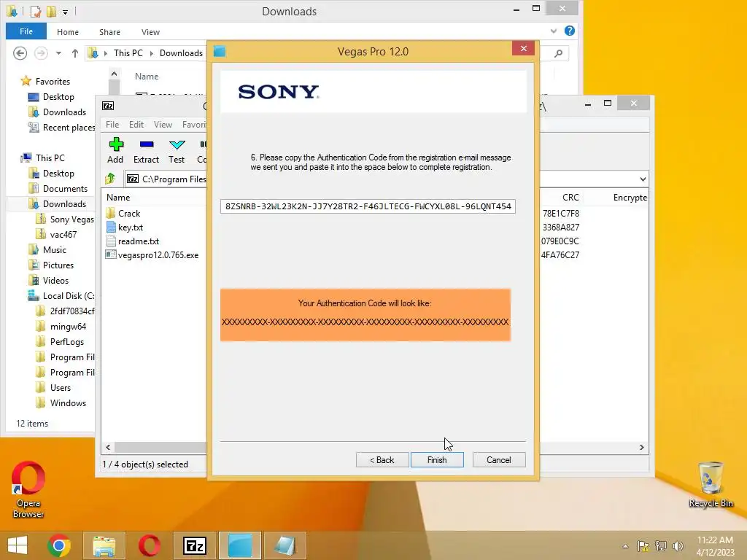Viewport: 747px width, 560px height.
Task: Switch to File Explorer on taskbar
Action: [x=104, y=545]
